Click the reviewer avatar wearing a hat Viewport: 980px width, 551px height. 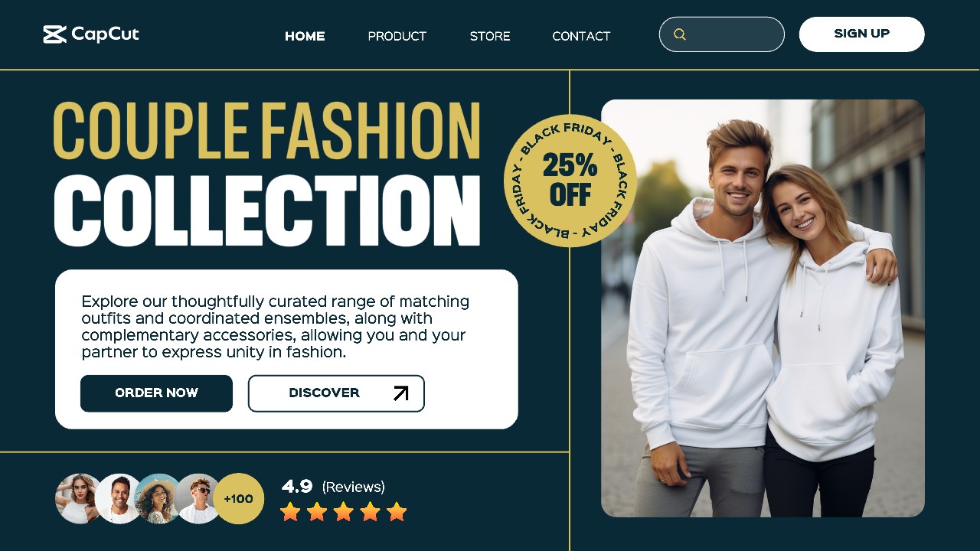158,498
